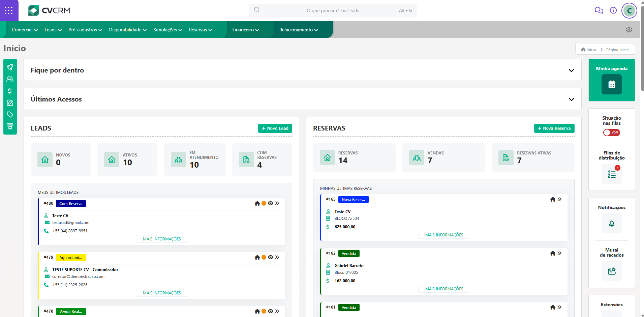Click Mais Informações on lead #480

click(x=162, y=239)
